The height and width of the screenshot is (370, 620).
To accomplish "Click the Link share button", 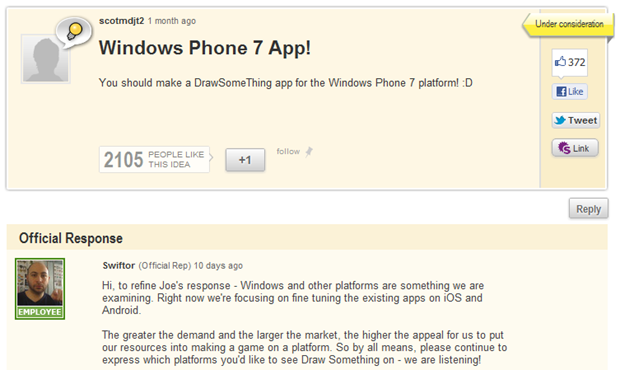I will click(x=575, y=148).
